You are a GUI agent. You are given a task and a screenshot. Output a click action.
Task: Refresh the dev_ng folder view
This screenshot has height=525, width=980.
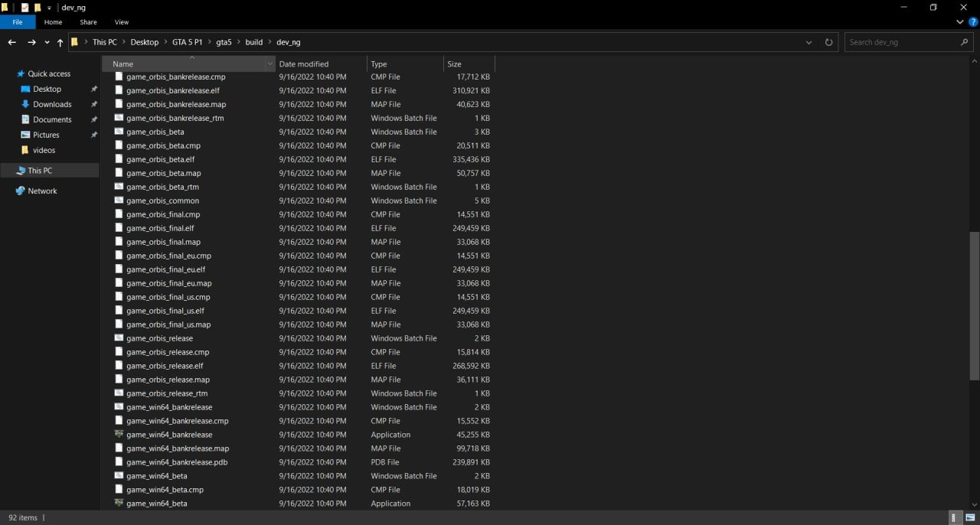(x=828, y=43)
